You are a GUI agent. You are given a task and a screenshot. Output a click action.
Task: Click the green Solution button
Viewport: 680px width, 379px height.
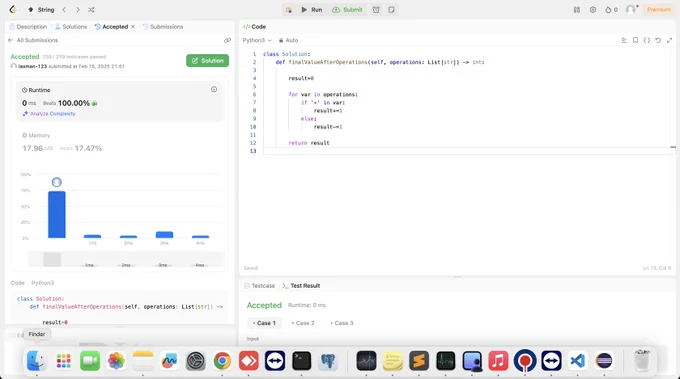pos(207,61)
